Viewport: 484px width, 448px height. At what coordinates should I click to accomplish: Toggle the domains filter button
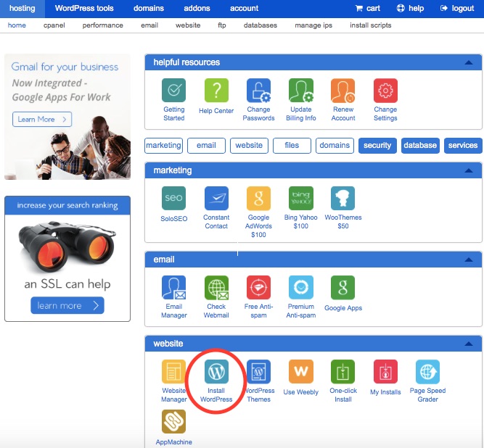(x=335, y=146)
